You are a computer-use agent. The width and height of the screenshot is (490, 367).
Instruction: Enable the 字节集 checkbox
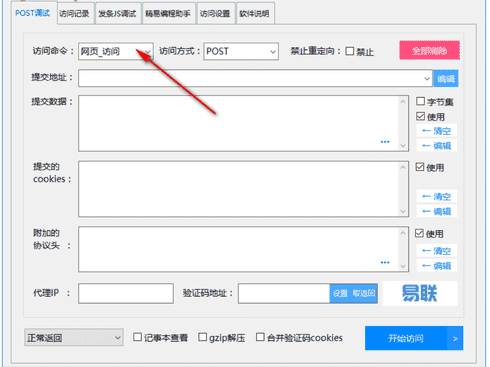pos(420,101)
